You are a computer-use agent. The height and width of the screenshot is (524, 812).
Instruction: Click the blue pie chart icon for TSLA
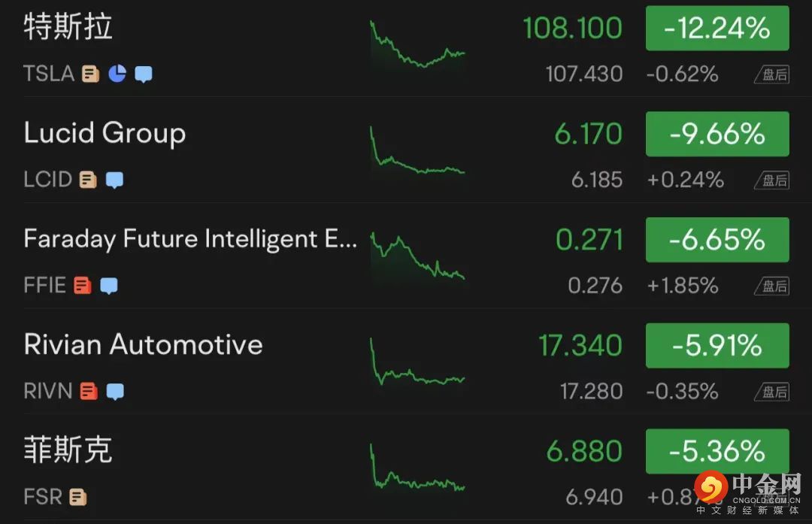117,74
